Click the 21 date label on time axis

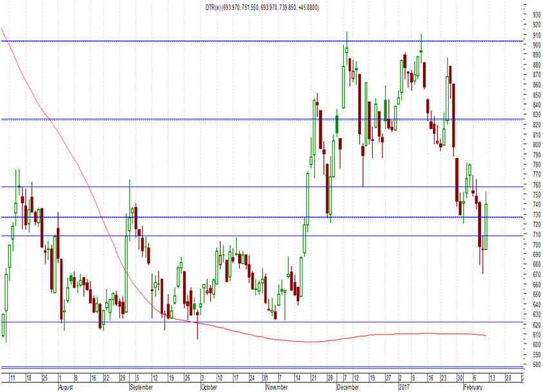pos(314,378)
